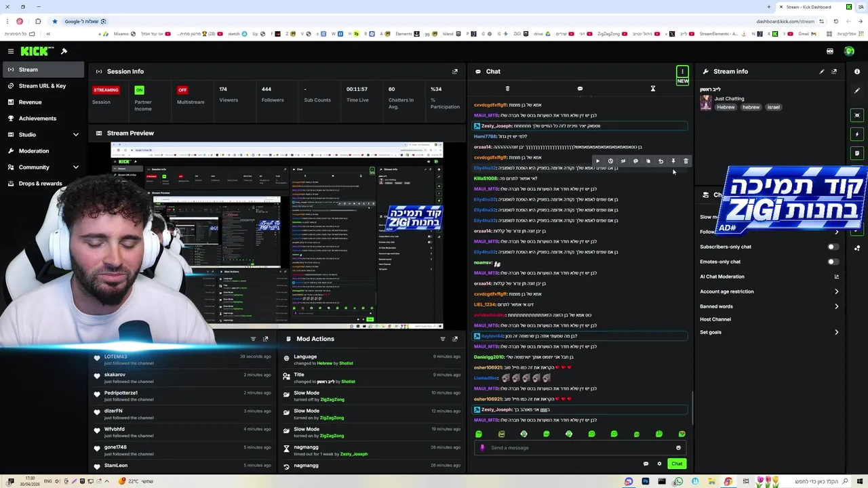Click the user avatar in top right
The image size is (868, 488).
(x=849, y=52)
